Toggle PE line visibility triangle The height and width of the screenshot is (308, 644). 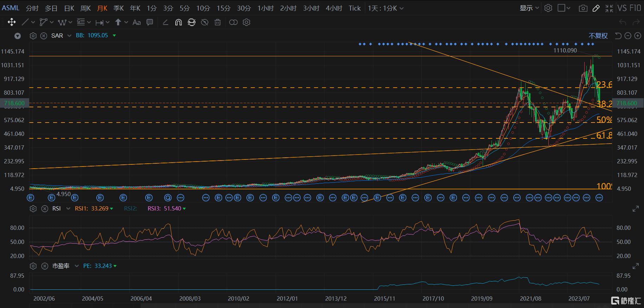(x=115, y=266)
